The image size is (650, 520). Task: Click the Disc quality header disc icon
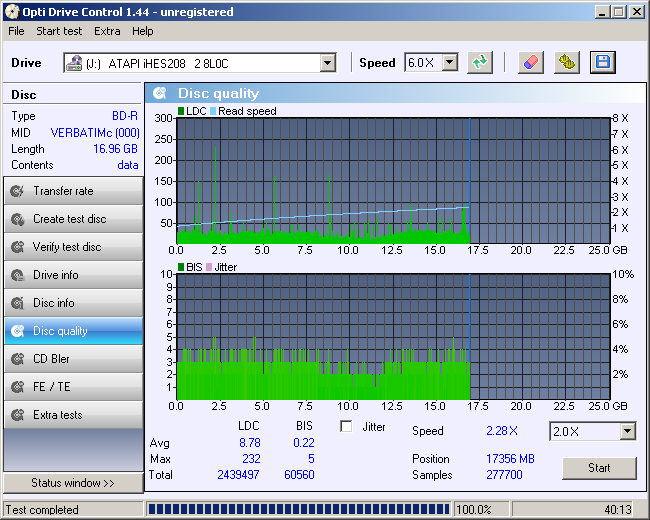(160, 93)
